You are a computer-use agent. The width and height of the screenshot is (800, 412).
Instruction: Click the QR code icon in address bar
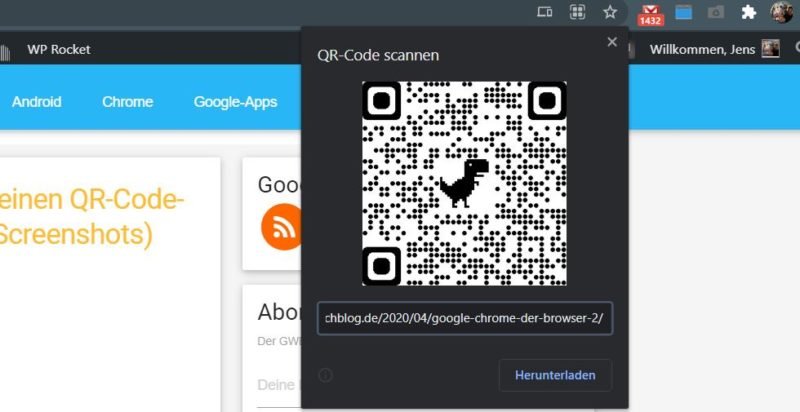coord(577,12)
